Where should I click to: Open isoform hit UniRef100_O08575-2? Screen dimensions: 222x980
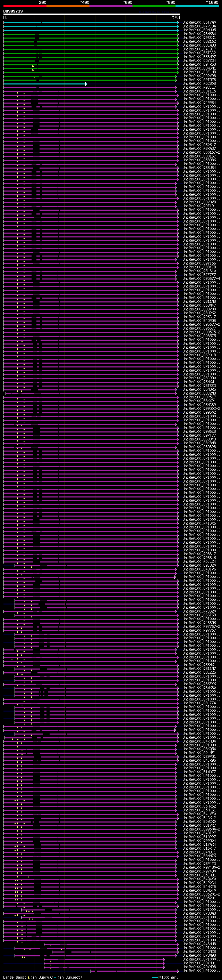[x=201, y=332]
